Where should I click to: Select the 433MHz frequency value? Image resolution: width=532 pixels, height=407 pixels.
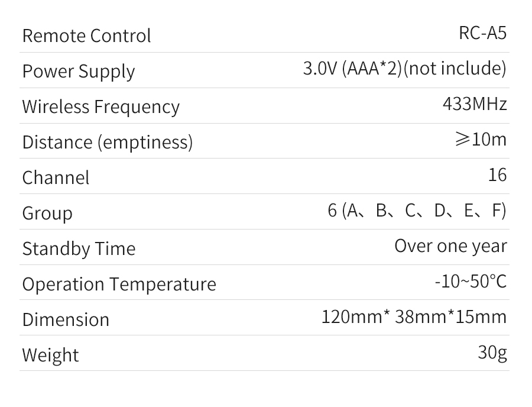475,104
